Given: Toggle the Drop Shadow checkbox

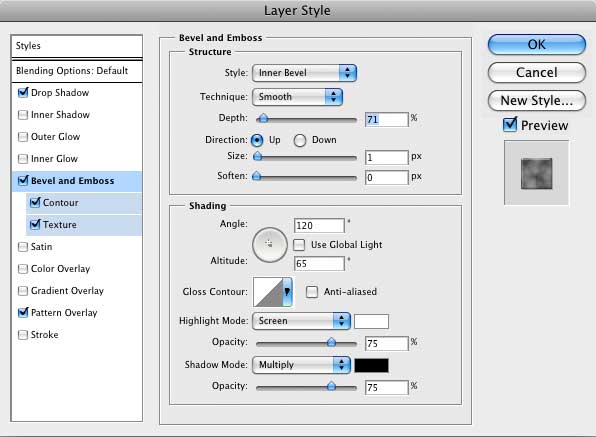Looking at the screenshot, I should pyautogui.click(x=23, y=92).
